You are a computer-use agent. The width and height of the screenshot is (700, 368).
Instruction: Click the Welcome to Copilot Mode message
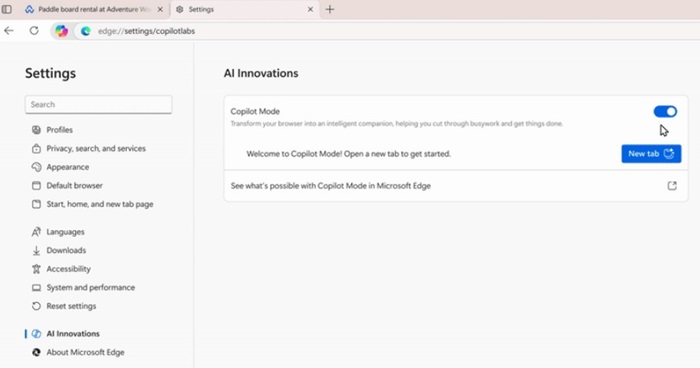pos(349,154)
